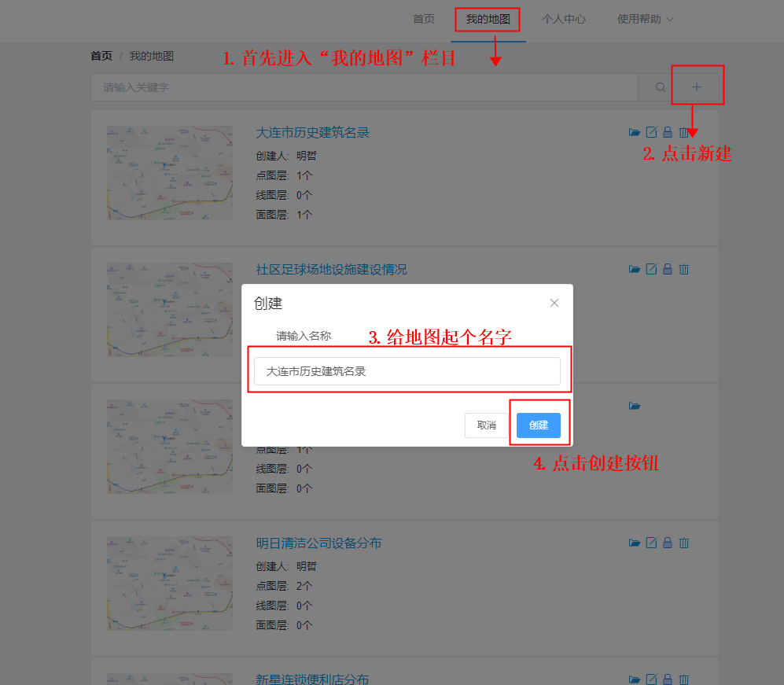
Task: Close the 创建 dialog with the X
Action: [554, 303]
